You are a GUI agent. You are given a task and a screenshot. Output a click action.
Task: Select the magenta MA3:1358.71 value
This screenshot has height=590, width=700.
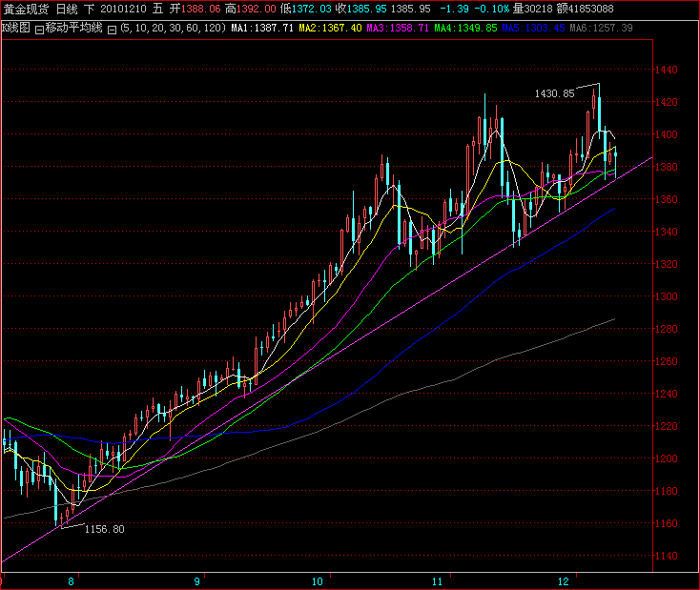(398, 28)
